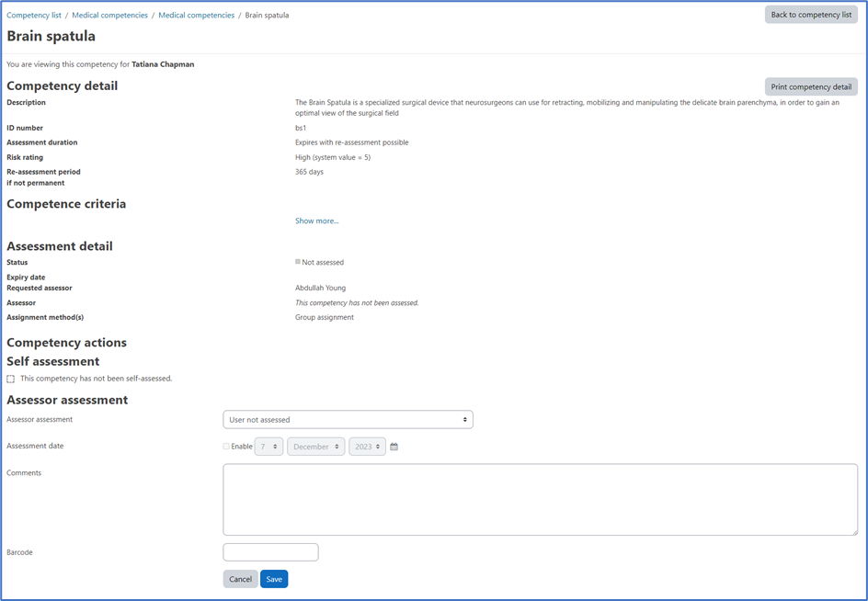Click the Assessment date field label
Image resolution: width=868 pixels, height=601 pixels.
pyautogui.click(x=35, y=446)
